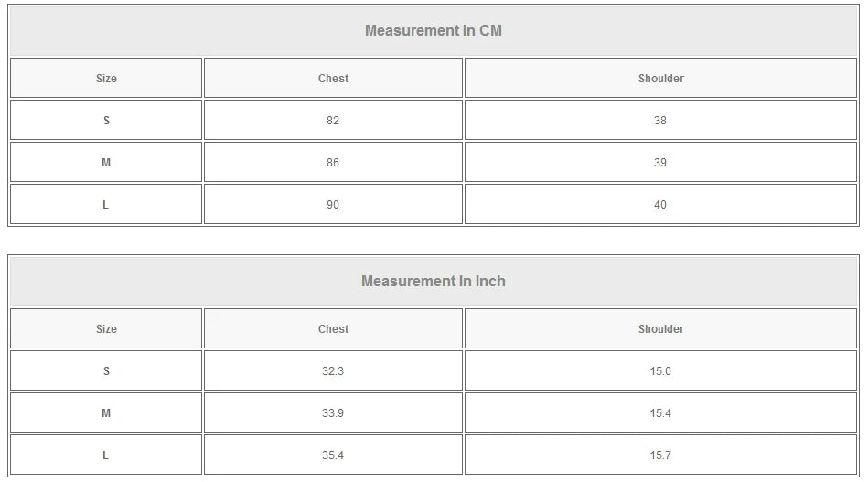
Task: Click the shoulder value 38 cell
Action: point(660,121)
